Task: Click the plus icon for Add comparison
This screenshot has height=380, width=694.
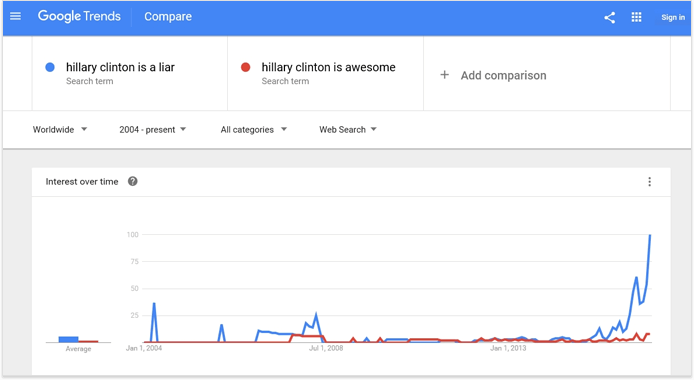Action: (444, 75)
